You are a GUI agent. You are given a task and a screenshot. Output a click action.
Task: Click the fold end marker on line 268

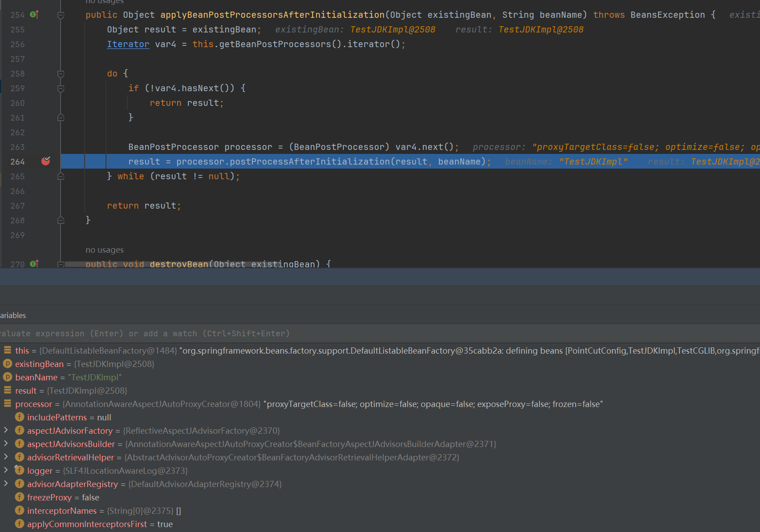point(61,220)
